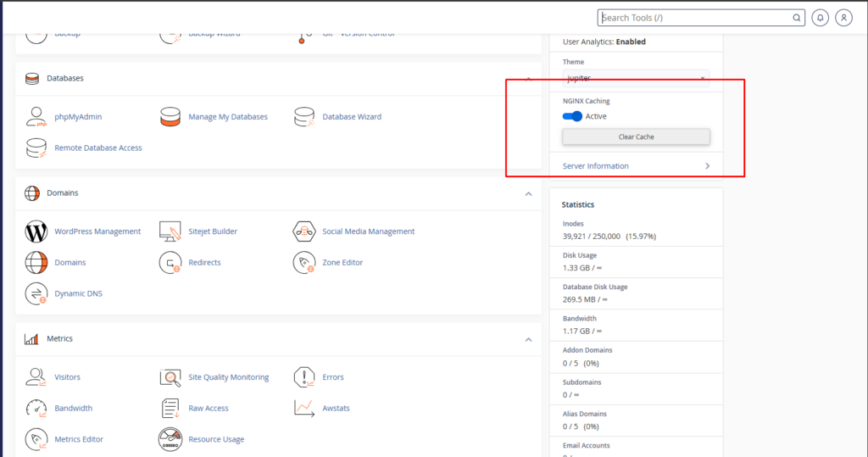This screenshot has width=868, height=457.
Task: Click the notifications bell icon
Action: (x=820, y=18)
